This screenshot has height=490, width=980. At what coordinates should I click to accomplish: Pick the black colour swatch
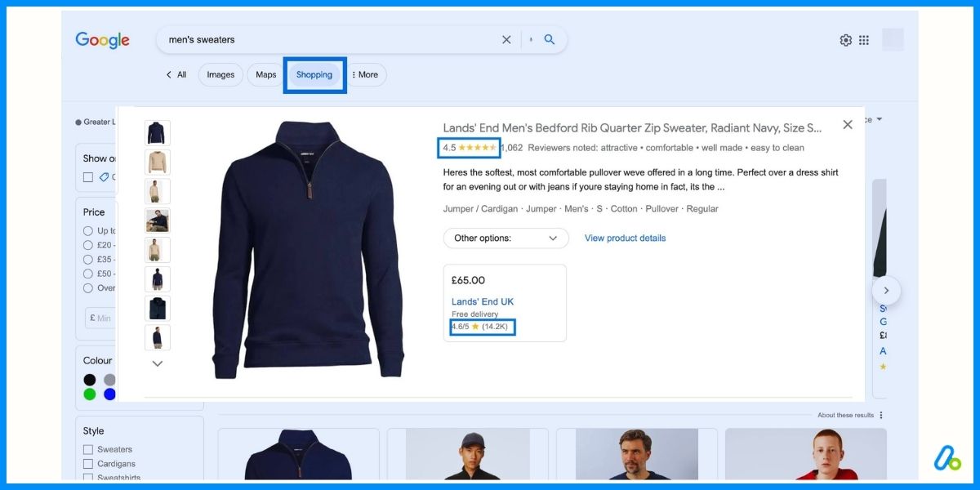pyautogui.click(x=90, y=380)
